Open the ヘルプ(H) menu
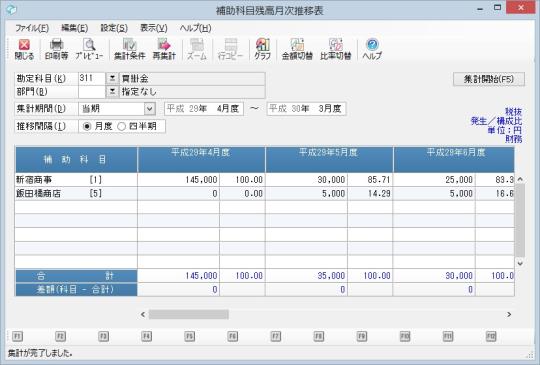The height and width of the screenshot is (365, 540). coord(196,28)
